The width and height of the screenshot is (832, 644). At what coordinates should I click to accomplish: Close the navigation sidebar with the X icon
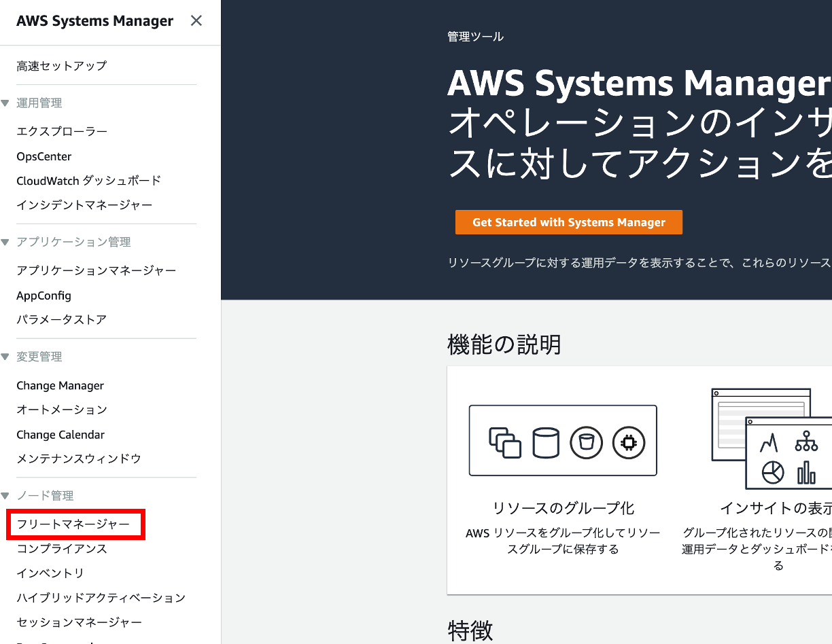click(x=196, y=20)
